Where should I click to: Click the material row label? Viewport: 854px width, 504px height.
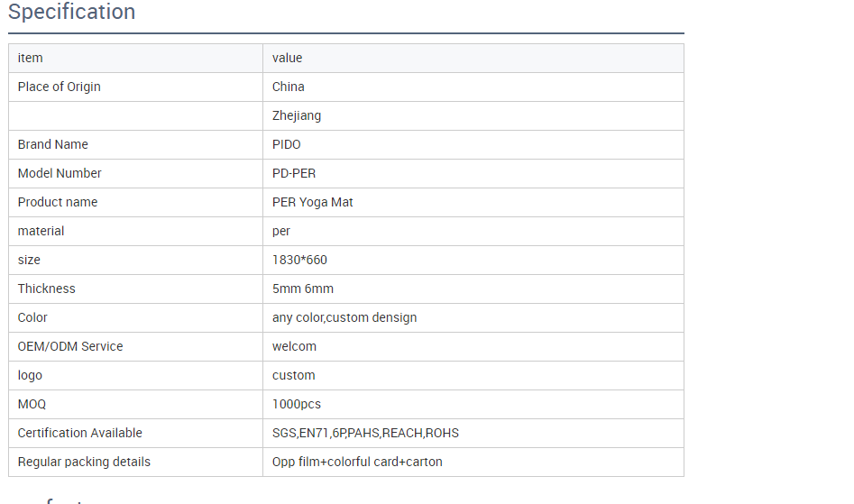coord(41,231)
